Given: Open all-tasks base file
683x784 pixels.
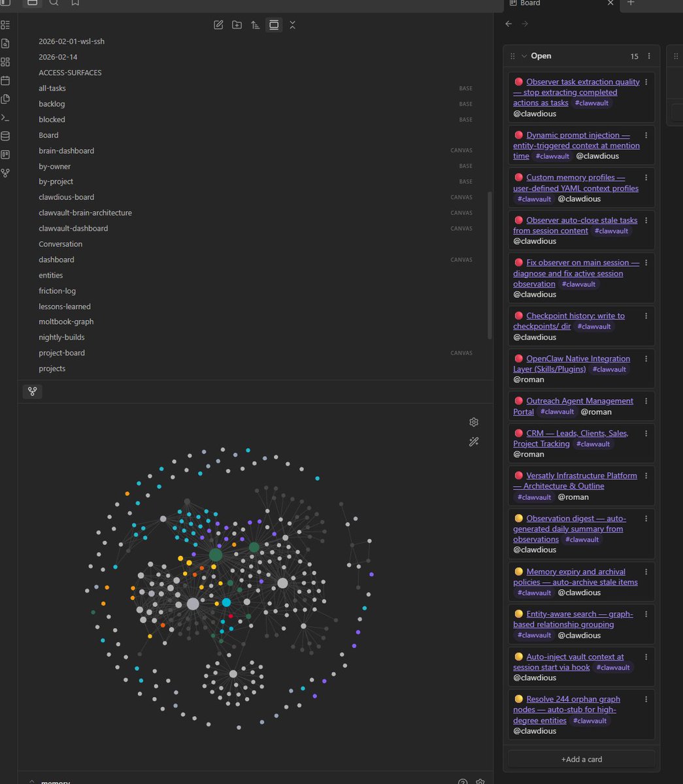Looking at the screenshot, I should click(x=52, y=88).
